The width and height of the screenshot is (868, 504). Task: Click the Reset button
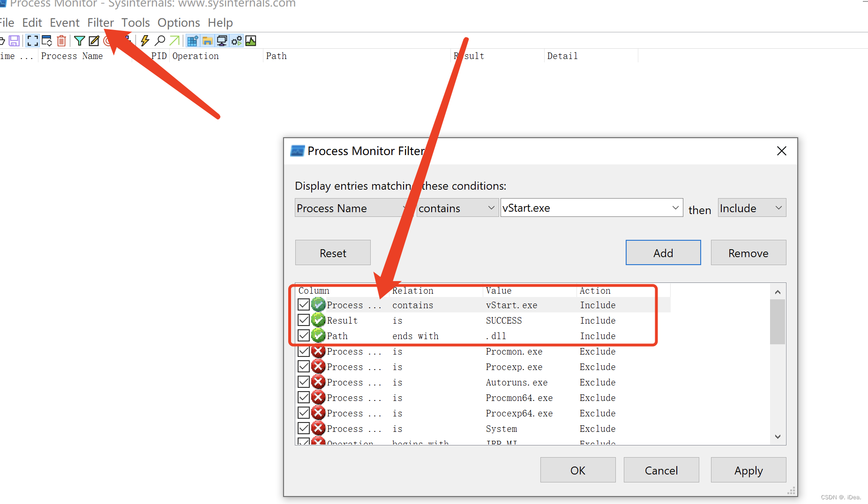pyautogui.click(x=333, y=252)
